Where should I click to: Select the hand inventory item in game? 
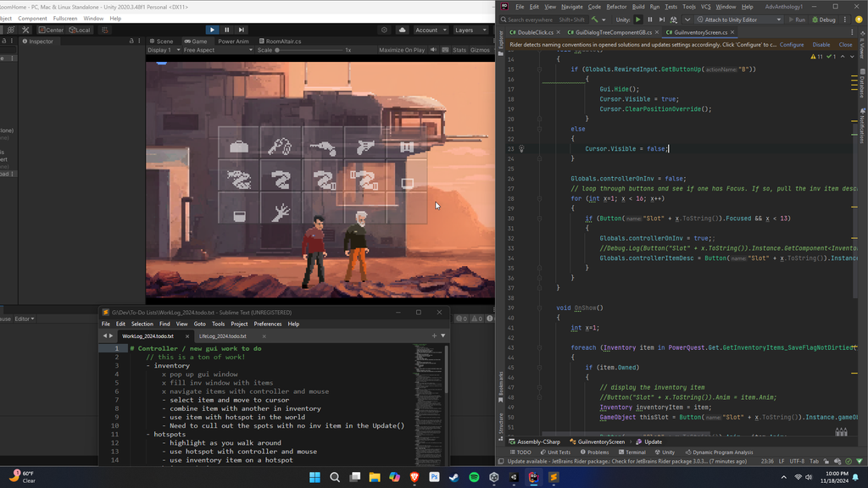pos(281,213)
